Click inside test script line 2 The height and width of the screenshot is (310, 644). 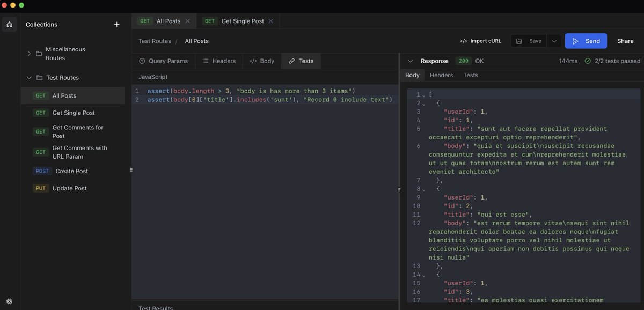[270, 100]
